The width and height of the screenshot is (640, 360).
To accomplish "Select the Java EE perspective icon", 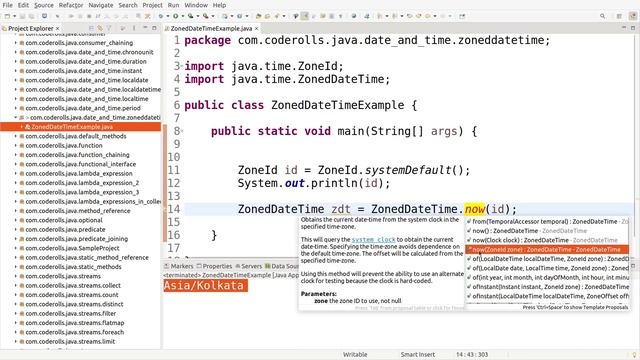I will [x=633, y=16].
